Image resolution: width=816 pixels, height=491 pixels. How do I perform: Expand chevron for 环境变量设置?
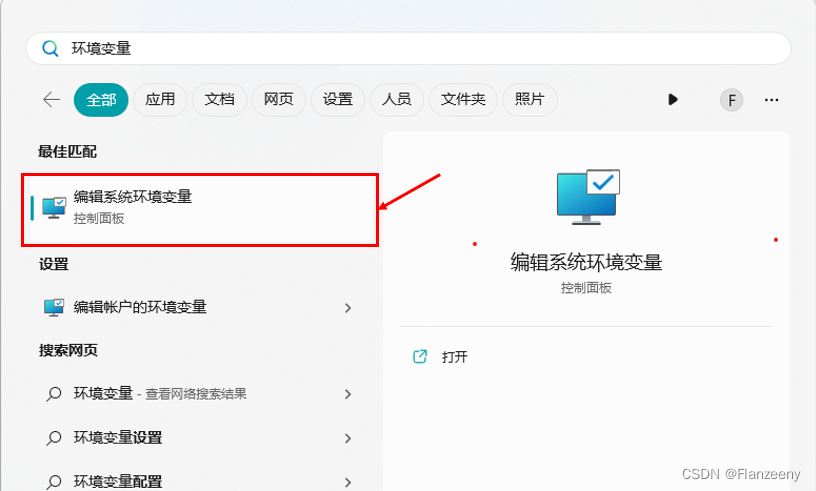tap(348, 438)
